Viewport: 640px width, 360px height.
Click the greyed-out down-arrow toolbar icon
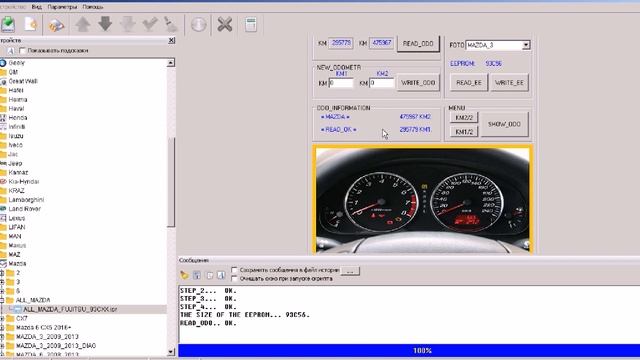[128, 24]
